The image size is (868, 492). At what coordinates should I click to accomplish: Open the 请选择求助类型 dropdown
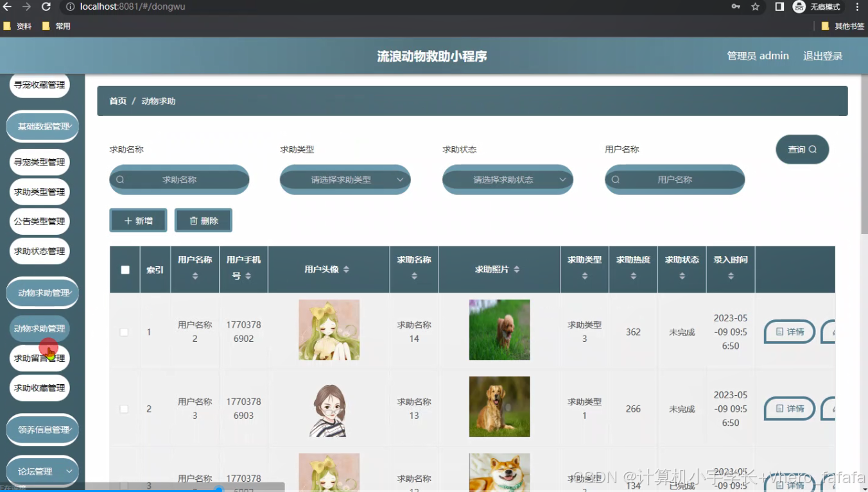pyautogui.click(x=345, y=180)
